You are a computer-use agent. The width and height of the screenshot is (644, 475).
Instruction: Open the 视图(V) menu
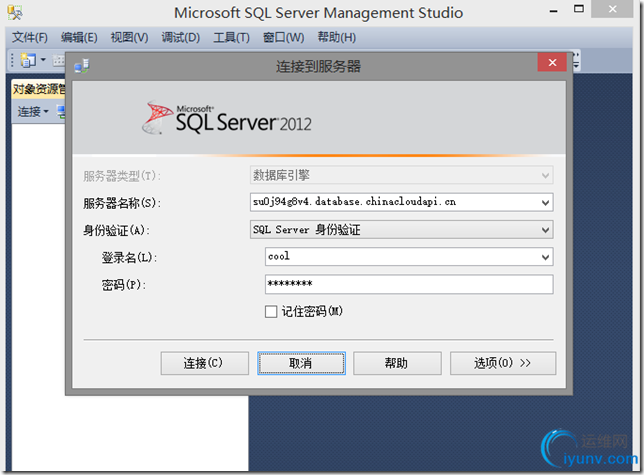[x=129, y=38]
